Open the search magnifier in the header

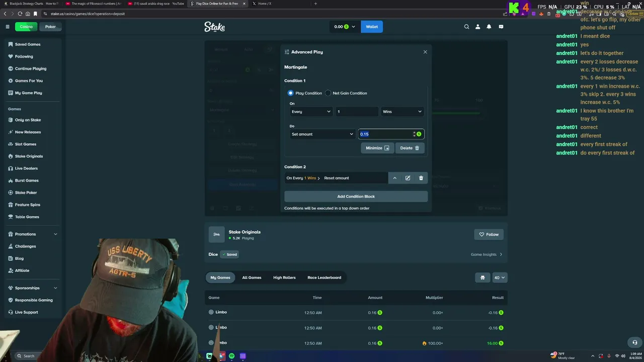click(466, 27)
